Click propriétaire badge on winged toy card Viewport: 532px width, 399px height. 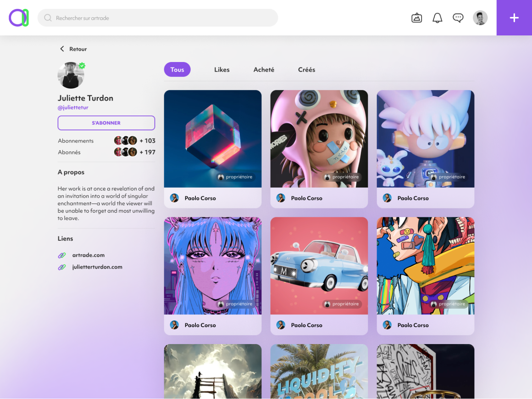point(448,177)
